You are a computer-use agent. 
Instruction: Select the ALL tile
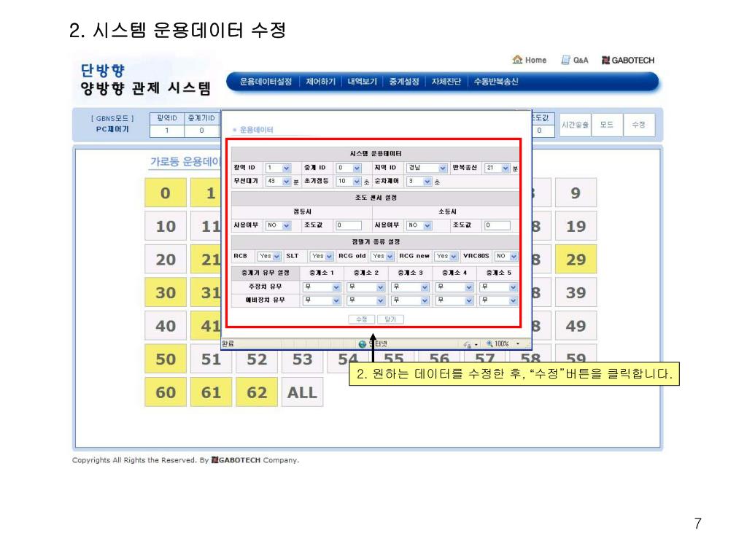303,392
